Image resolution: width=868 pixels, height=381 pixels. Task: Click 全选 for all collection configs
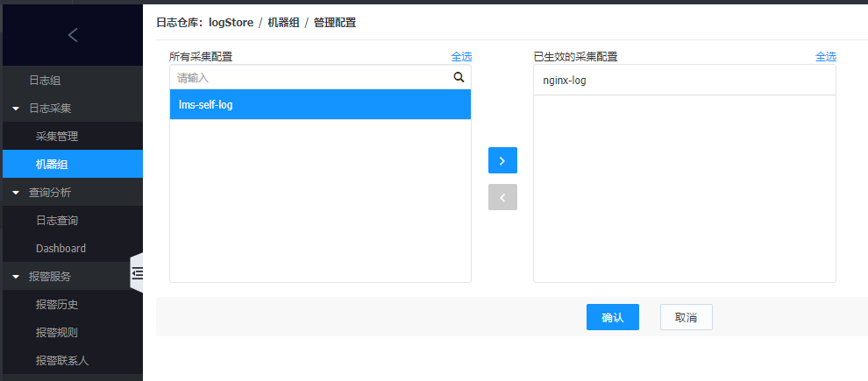coord(461,56)
